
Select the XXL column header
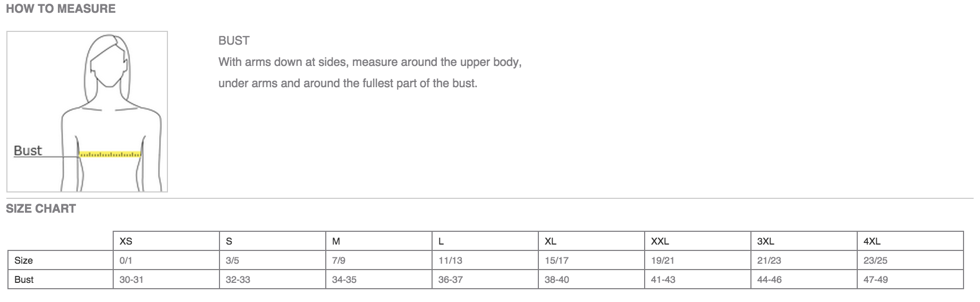pos(660,241)
